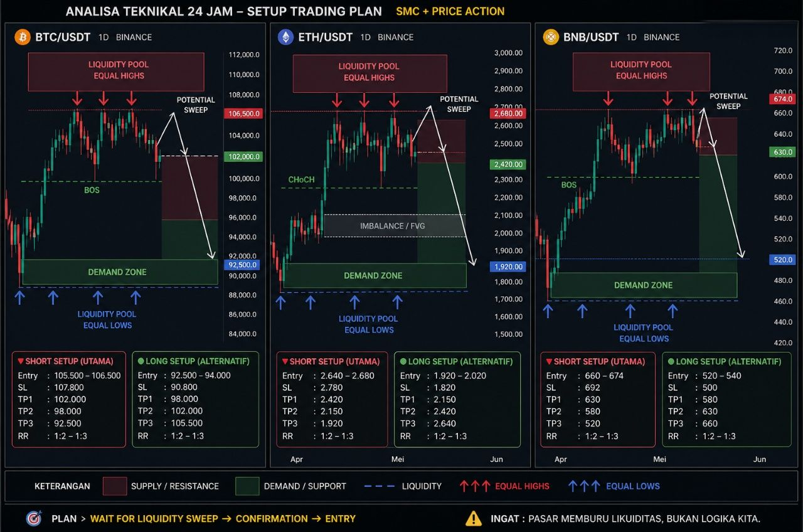
Task: Click the Imbalance / FVG zone on ETH chart
Action: click(395, 226)
